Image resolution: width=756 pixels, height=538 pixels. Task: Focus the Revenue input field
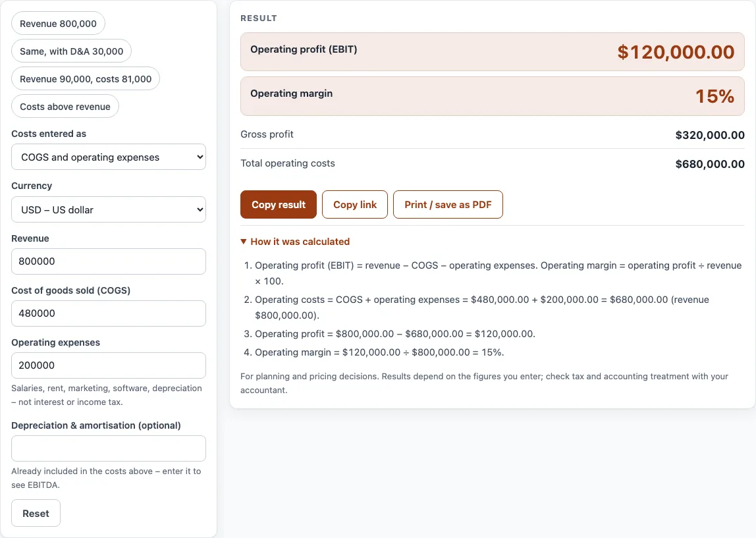click(x=109, y=261)
